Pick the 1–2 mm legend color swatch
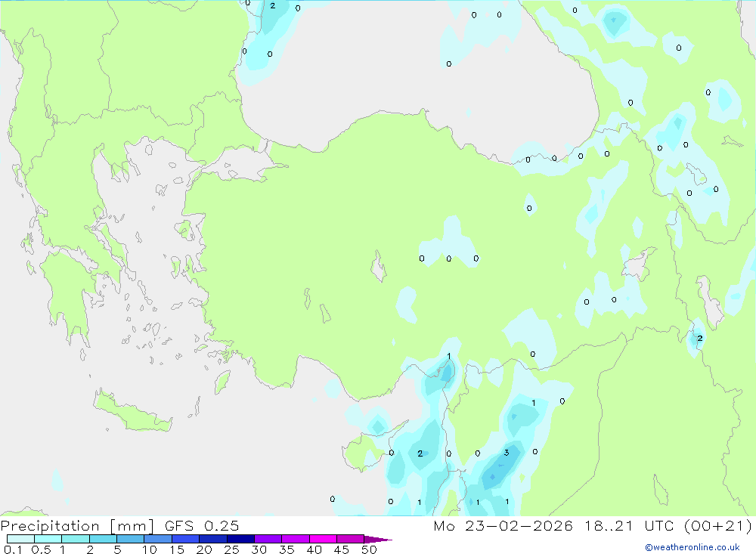 coord(75,539)
